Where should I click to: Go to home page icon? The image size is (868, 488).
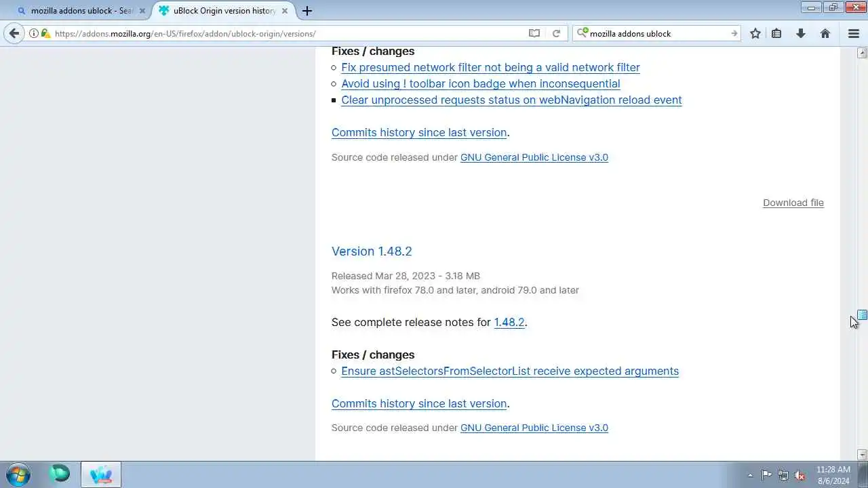[x=825, y=33]
